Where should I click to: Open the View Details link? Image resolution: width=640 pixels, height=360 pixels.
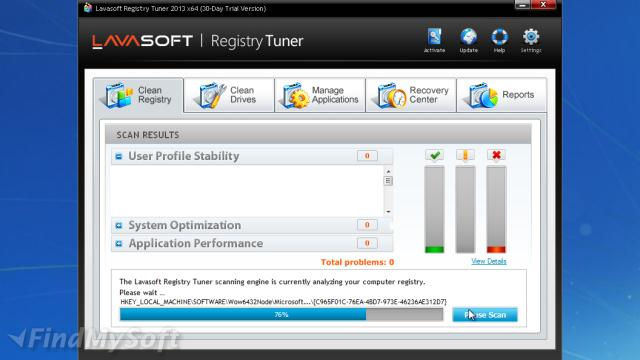489,261
